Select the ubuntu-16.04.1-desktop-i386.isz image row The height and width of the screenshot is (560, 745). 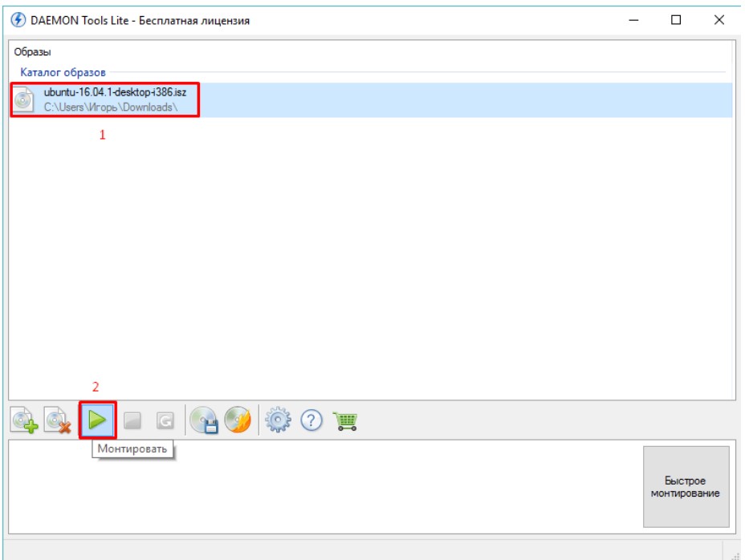coord(371,99)
